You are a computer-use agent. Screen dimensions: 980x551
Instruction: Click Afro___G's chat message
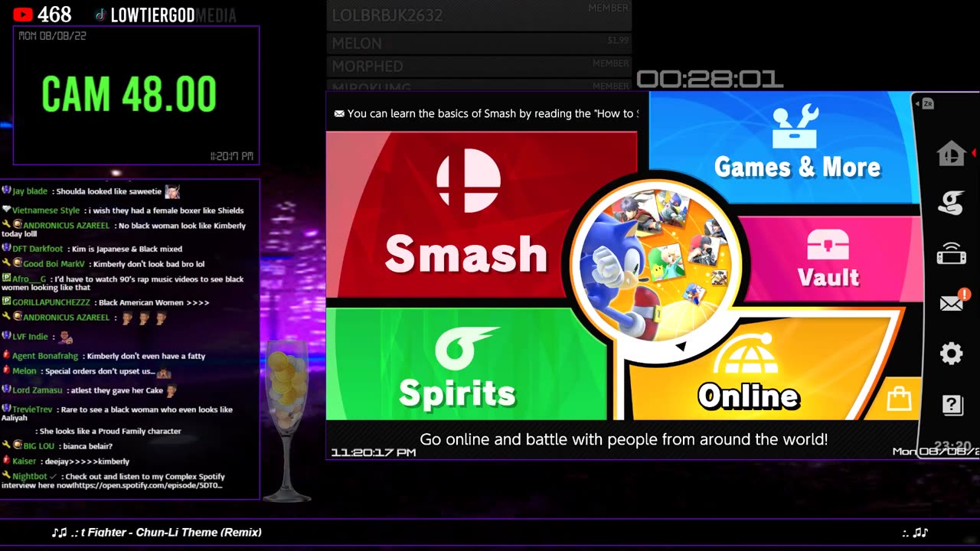click(x=122, y=283)
